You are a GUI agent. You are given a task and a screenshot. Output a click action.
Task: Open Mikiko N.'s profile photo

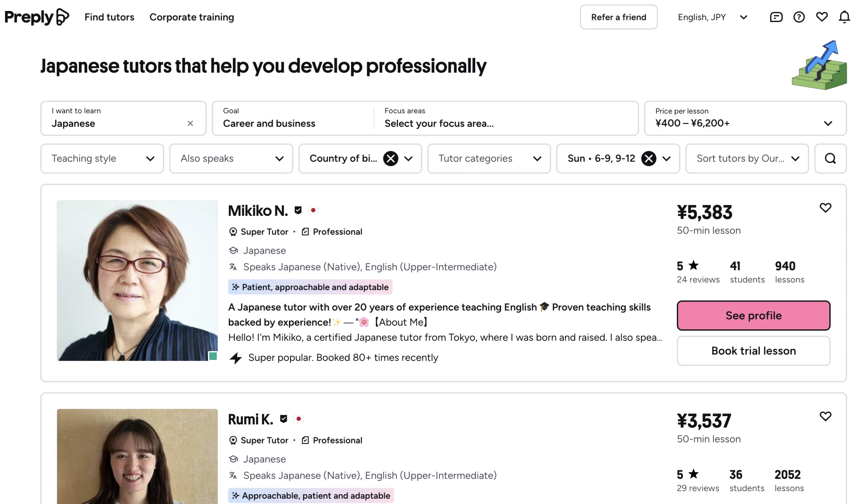coord(137,280)
